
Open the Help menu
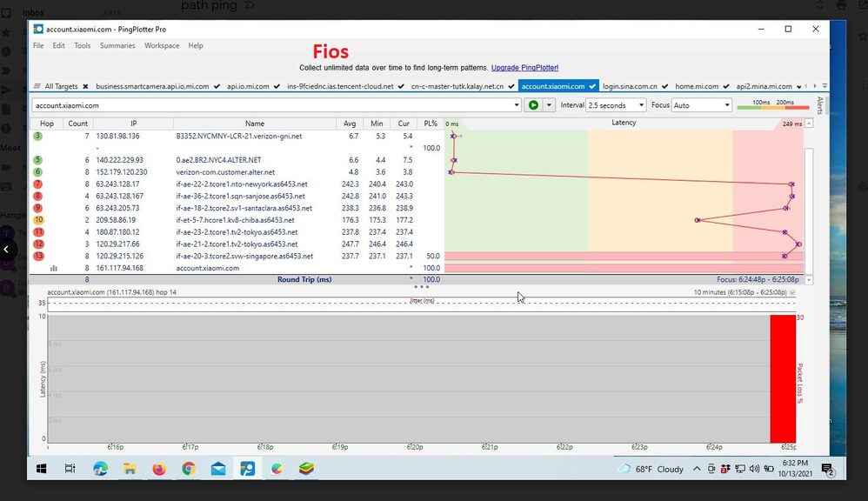[x=196, y=45]
